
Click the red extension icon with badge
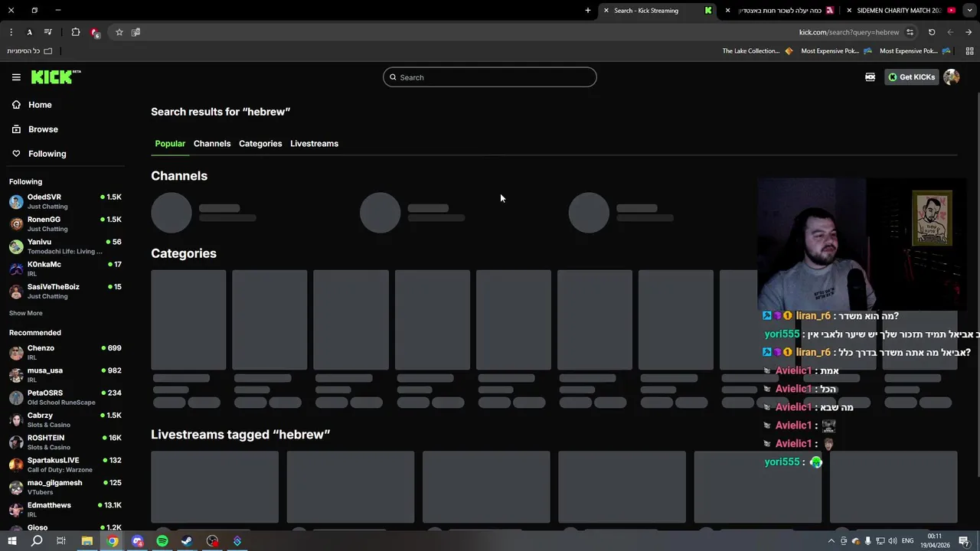click(95, 32)
